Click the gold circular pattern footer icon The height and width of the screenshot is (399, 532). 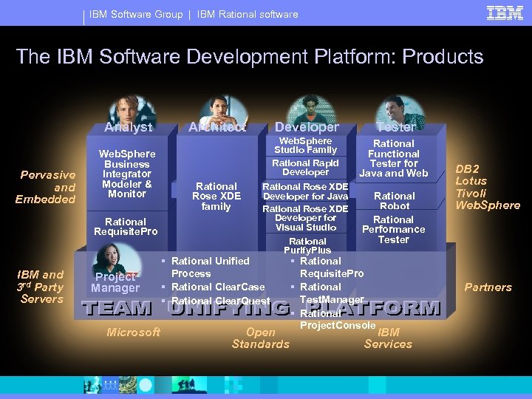(128, 385)
